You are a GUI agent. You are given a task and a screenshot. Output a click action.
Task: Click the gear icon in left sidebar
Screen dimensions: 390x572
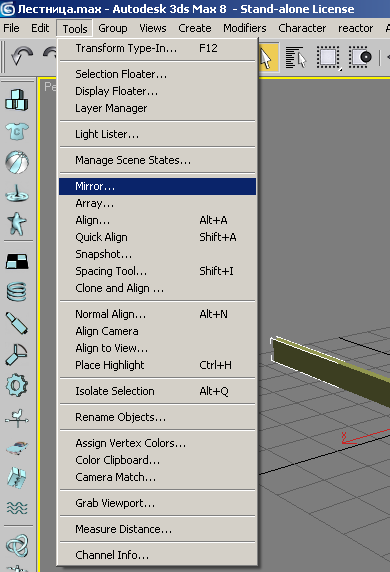pyautogui.click(x=17, y=385)
